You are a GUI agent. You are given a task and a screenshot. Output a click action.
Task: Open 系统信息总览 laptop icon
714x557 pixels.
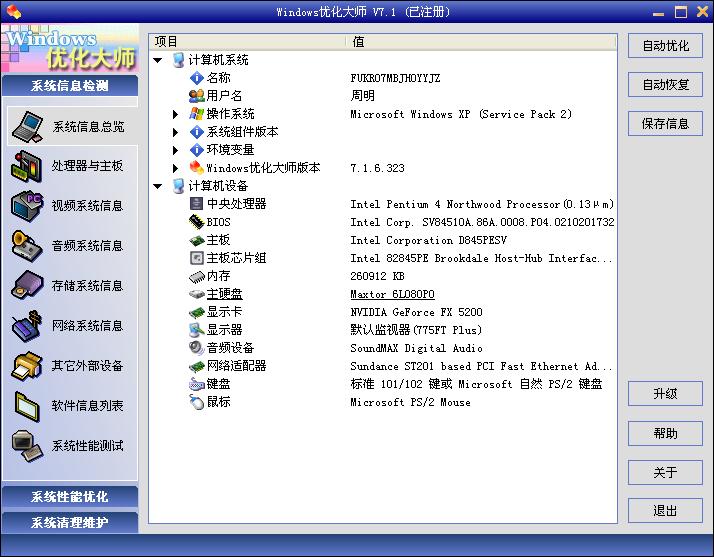[28, 126]
